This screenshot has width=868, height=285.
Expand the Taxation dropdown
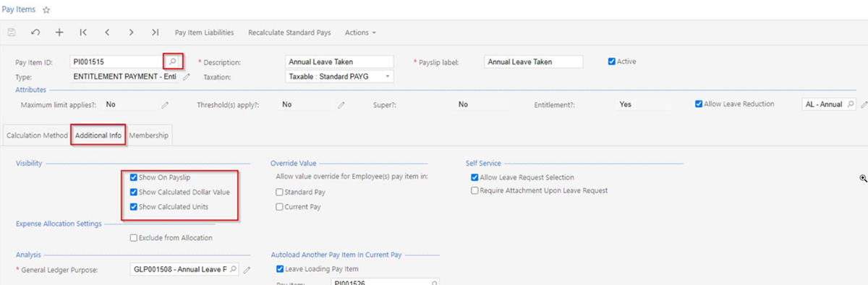point(388,76)
